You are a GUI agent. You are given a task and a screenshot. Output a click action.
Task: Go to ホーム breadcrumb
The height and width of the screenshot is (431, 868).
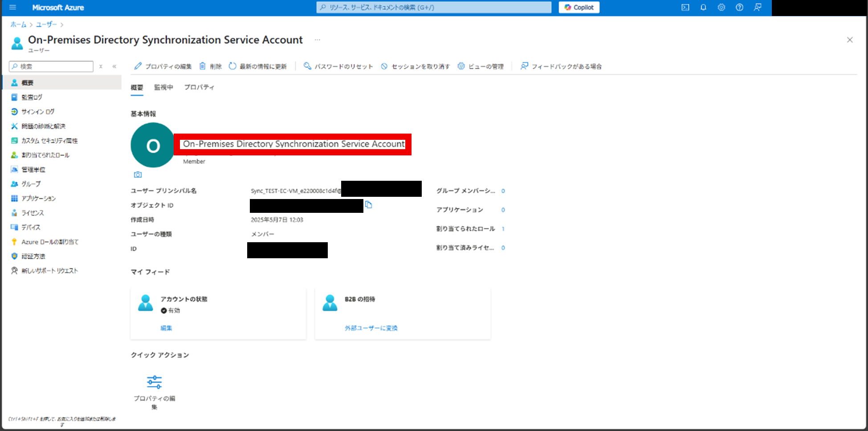[x=18, y=24]
